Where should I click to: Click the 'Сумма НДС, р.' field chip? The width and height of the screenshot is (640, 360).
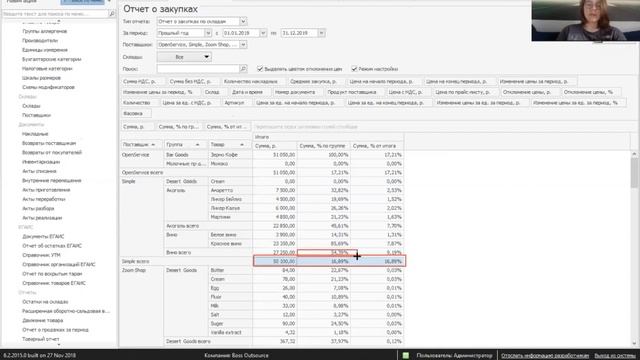[x=142, y=82]
